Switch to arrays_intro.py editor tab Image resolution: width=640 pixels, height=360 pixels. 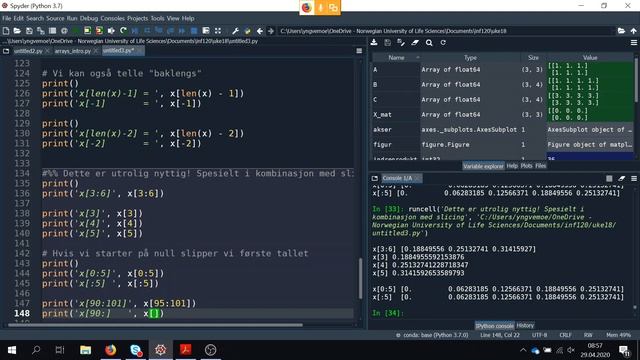pyautogui.click(x=73, y=51)
